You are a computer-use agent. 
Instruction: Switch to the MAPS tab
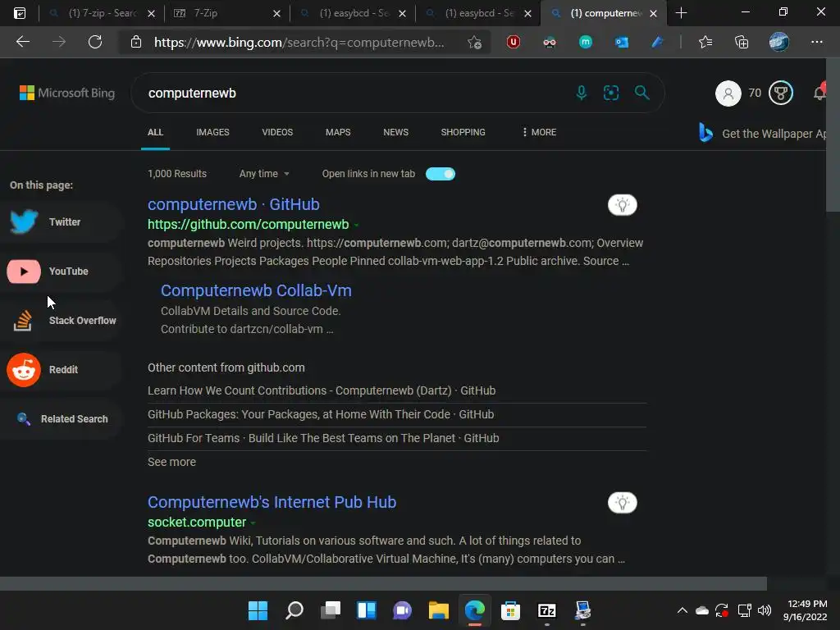point(338,132)
